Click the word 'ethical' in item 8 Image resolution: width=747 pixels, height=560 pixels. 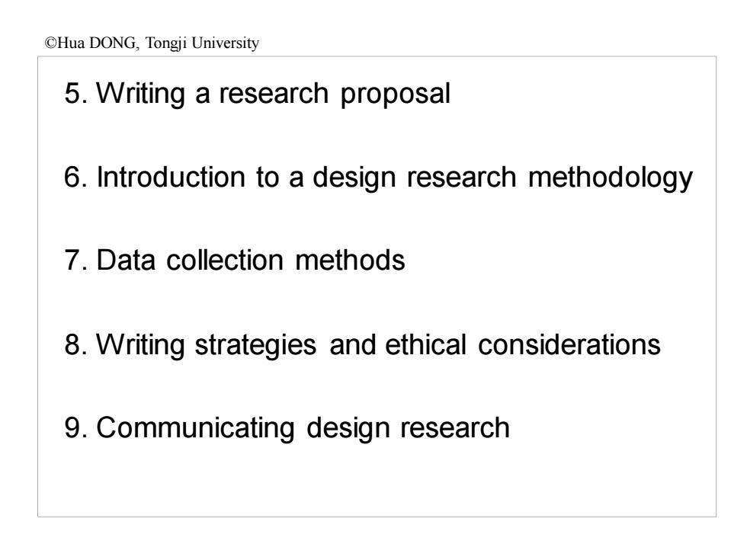(x=425, y=344)
